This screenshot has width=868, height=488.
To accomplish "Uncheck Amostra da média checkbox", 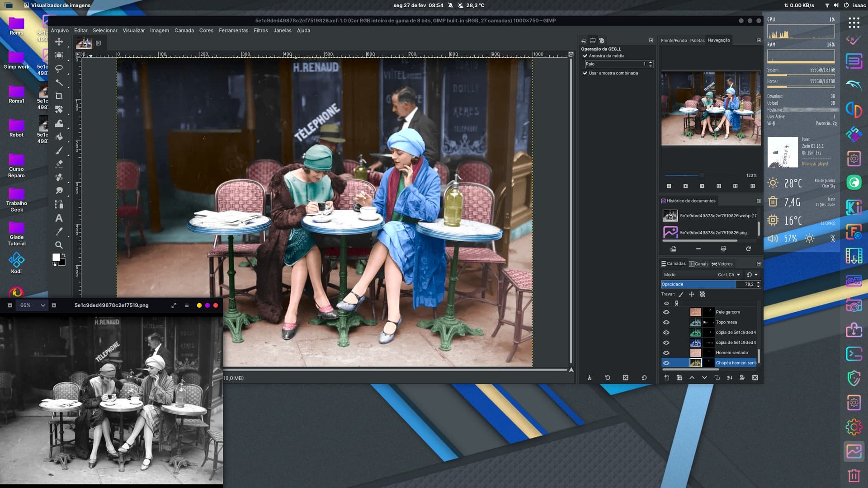I will [585, 56].
